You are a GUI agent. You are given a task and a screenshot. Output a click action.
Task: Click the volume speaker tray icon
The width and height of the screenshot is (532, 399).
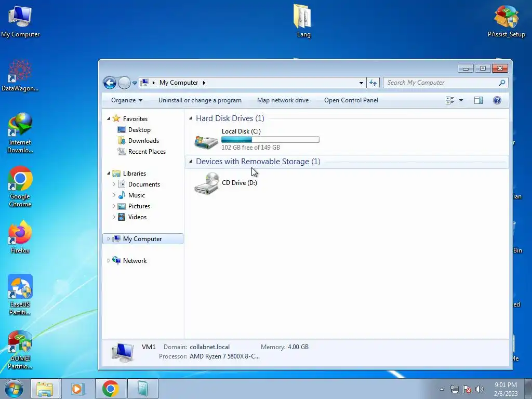(x=480, y=389)
